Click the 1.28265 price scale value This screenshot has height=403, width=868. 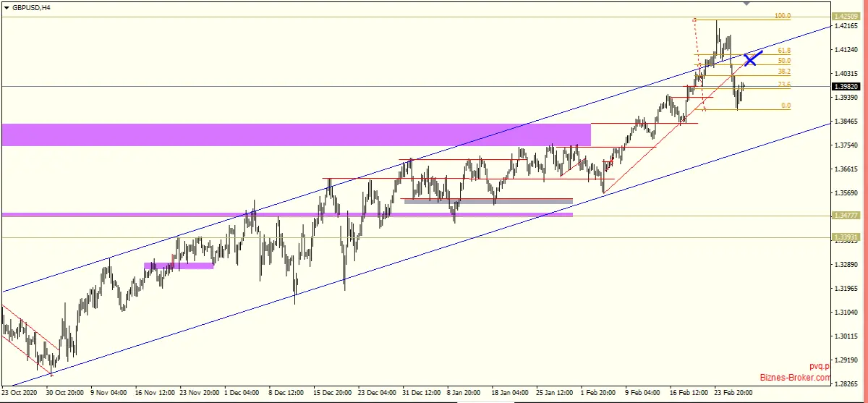(846, 384)
